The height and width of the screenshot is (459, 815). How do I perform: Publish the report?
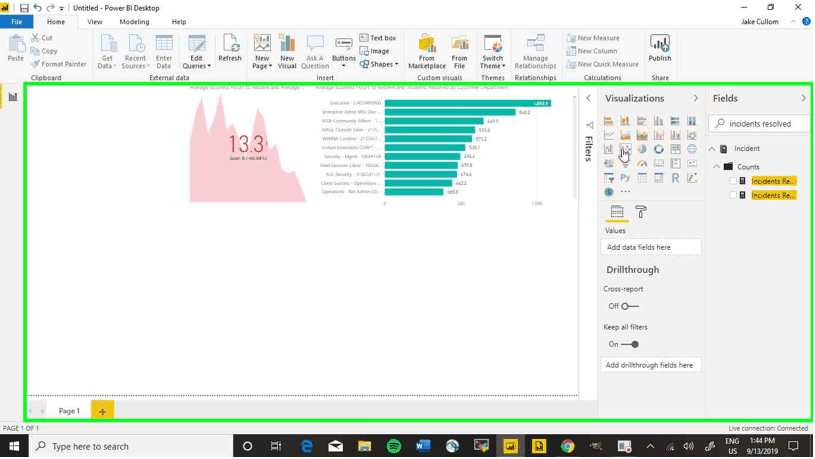click(660, 48)
